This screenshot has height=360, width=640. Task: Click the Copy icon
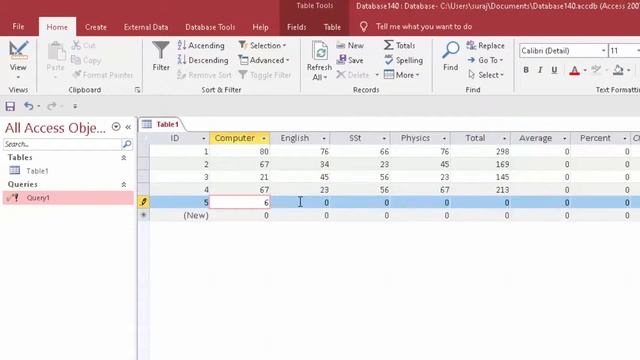point(76,60)
